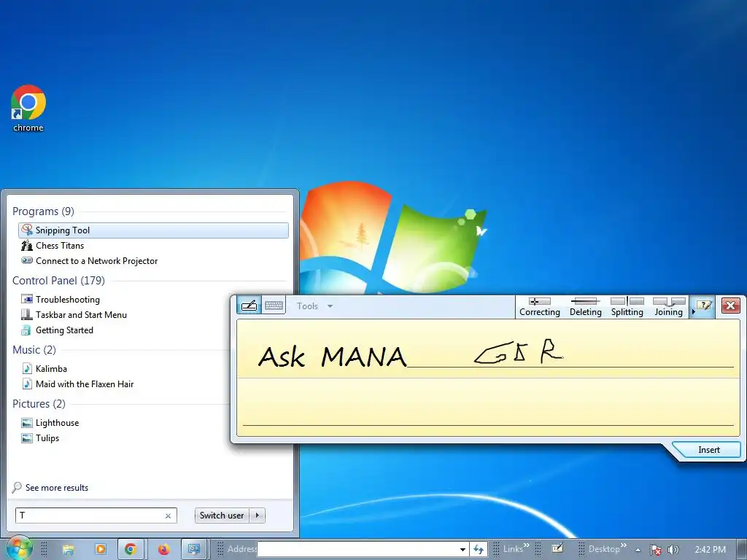Click the Insert button
The image size is (747, 560).
[708, 450]
